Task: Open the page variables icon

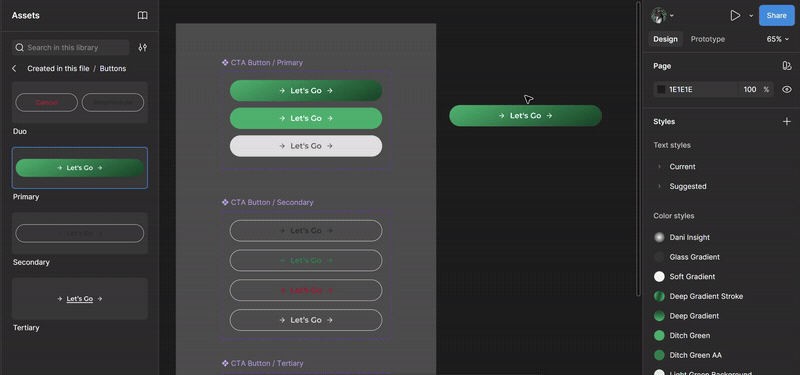Action: [x=787, y=66]
